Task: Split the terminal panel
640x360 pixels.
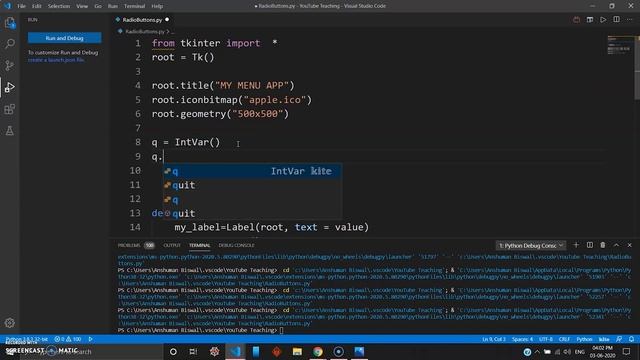Action: (590, 245)
